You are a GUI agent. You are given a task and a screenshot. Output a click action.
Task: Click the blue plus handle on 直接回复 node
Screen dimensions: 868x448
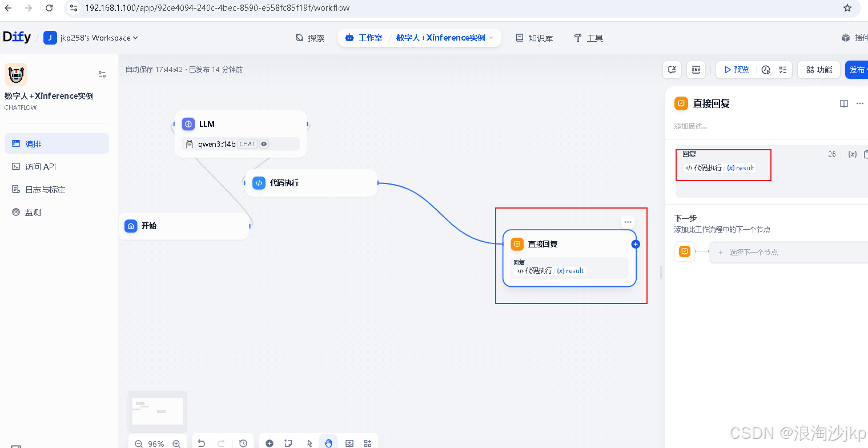[636, 244]
